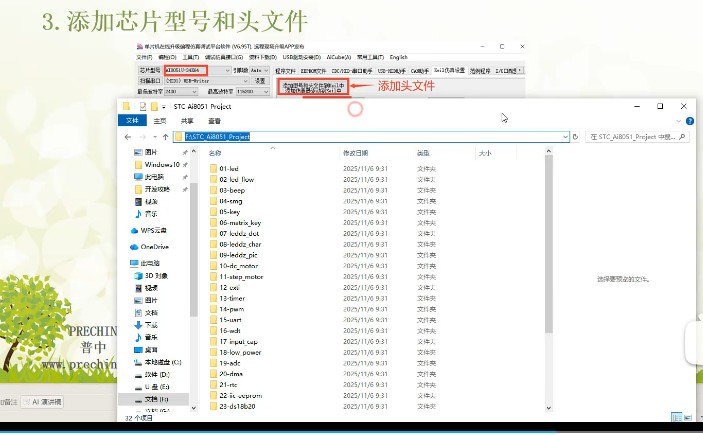Screen dimensions: 703x435
Task: Click navigation pane scrollbar thumb
Action: coord(194,249)
